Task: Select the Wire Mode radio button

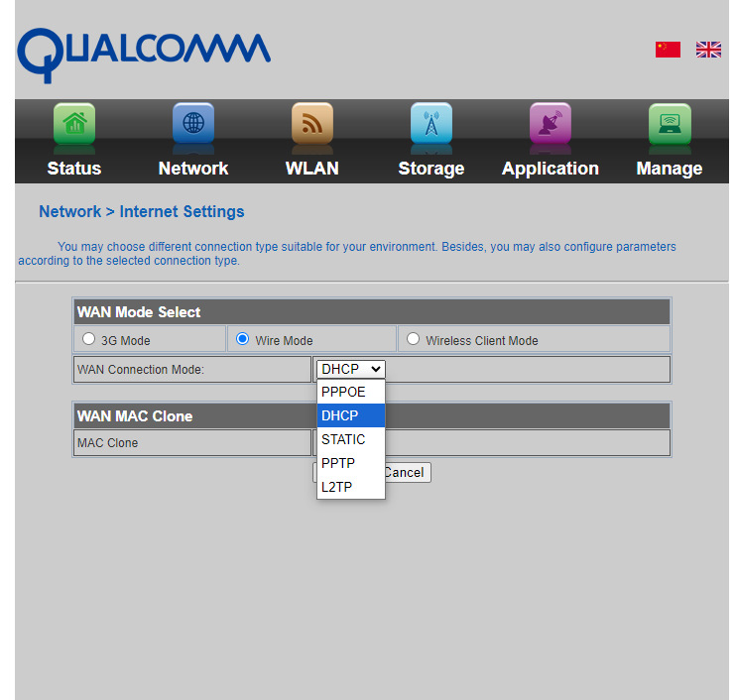Action: coord(243,339)
